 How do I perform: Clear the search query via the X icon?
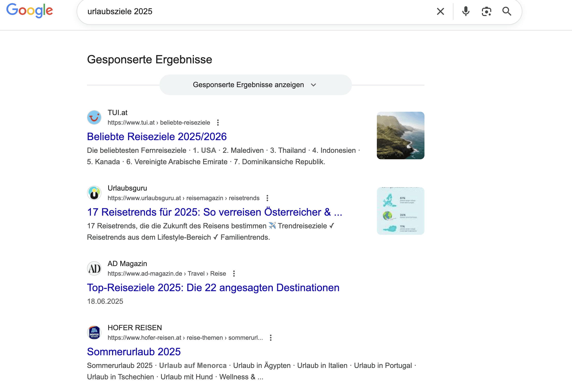(x=440, y=11)
